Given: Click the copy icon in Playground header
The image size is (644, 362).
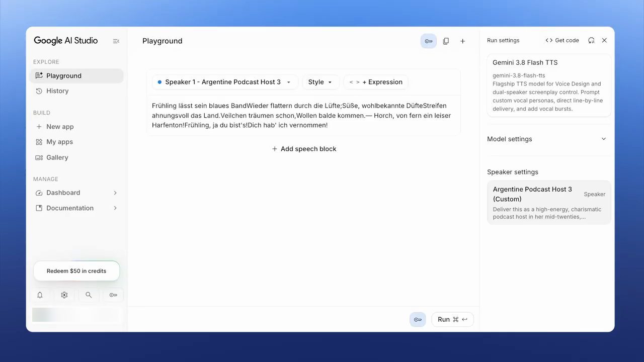Looking at the screenshot, I should [446, 41].
